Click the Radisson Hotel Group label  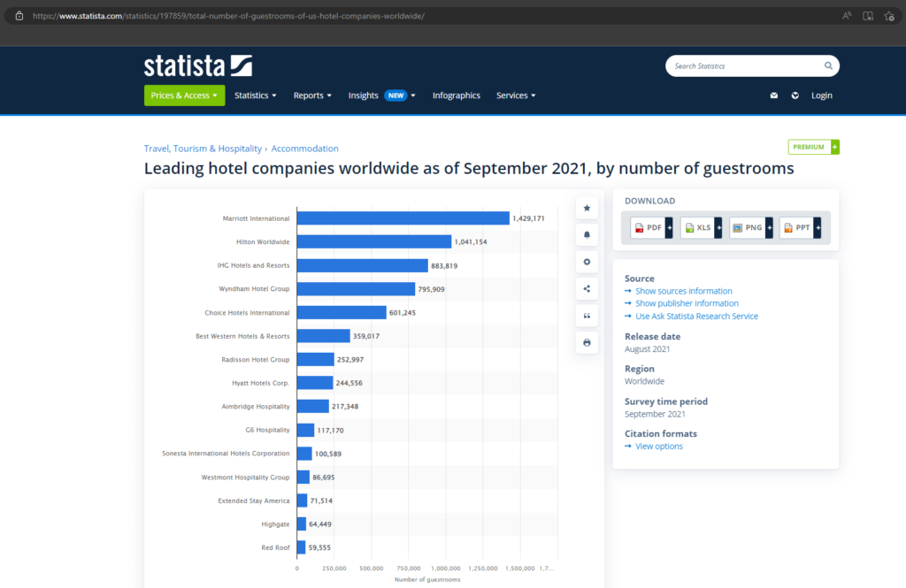[256, 359]
